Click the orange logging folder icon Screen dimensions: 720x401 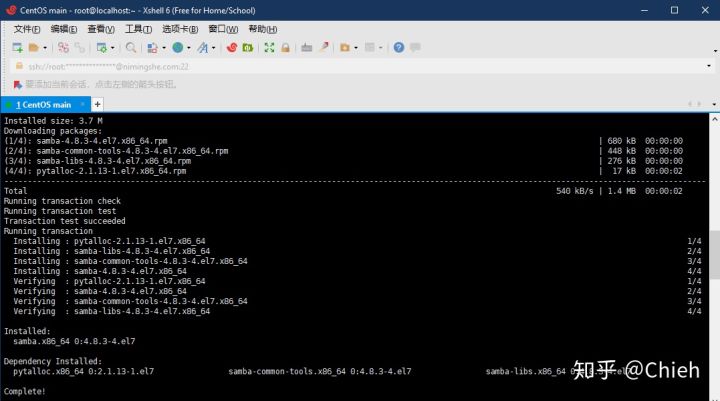tap(345, 47)
